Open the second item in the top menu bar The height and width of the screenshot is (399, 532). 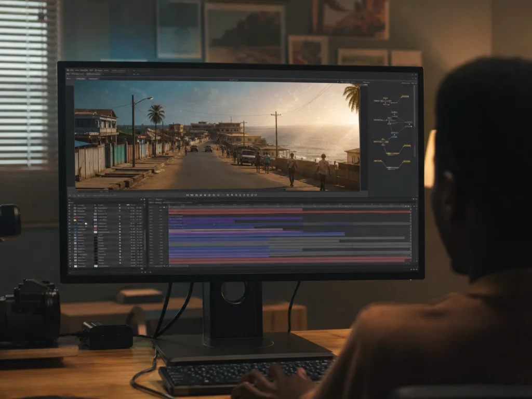(x=72, y=70)
